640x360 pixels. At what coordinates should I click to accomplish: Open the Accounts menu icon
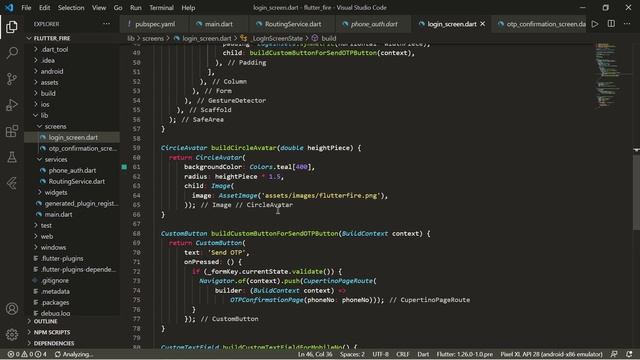tap(12, 309)
